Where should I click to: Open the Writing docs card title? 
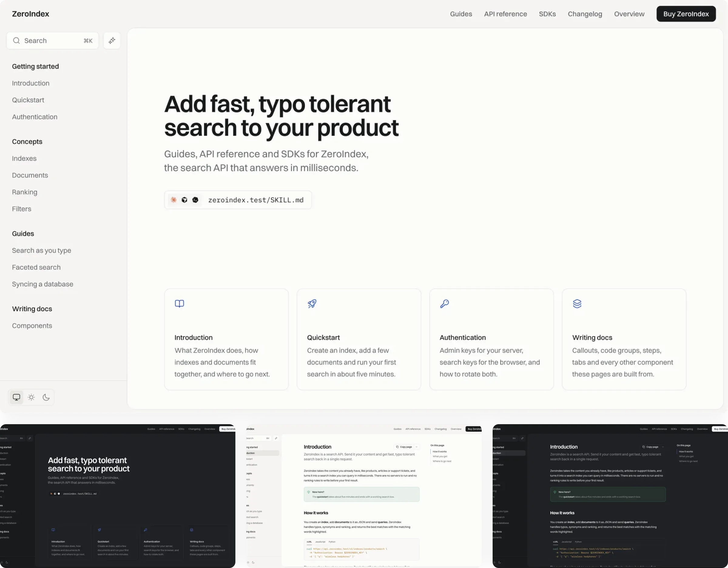592,338
